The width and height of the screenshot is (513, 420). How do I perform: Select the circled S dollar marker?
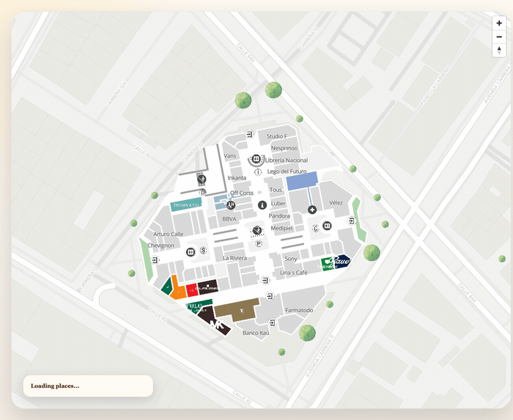coord(204,251)
